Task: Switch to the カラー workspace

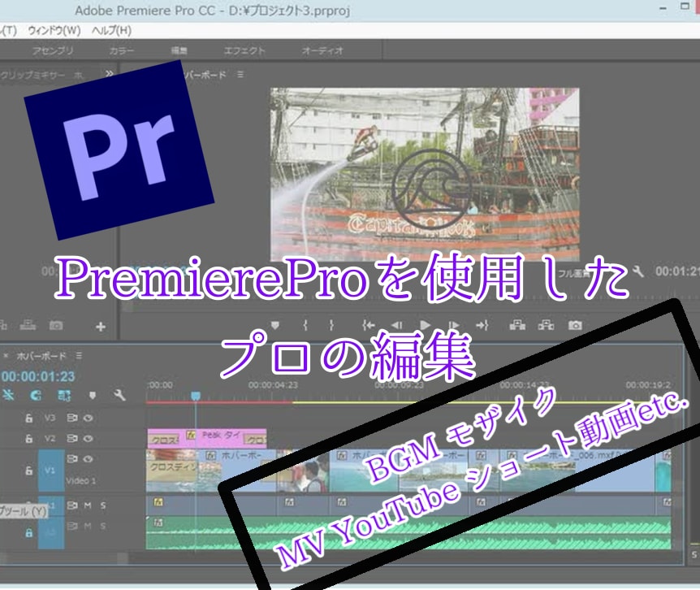Action: click(122, 50)
